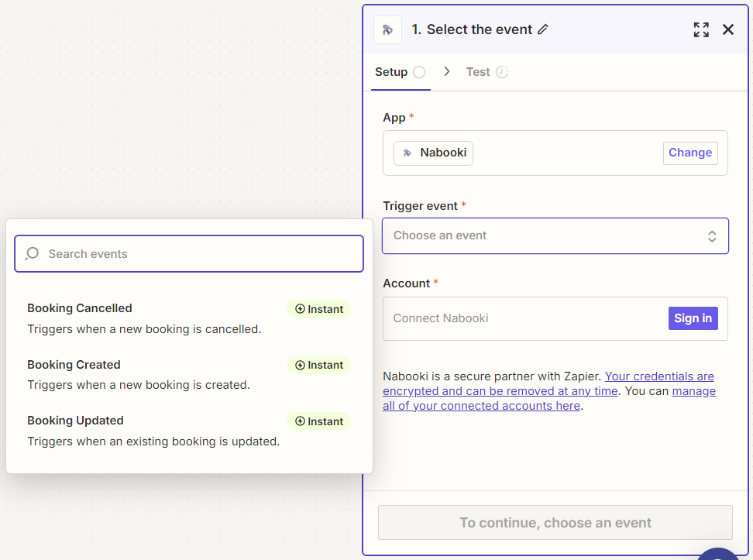Click the Test status clock icon
The height and width of the screenshot is (560, 753).
point(502,72)
